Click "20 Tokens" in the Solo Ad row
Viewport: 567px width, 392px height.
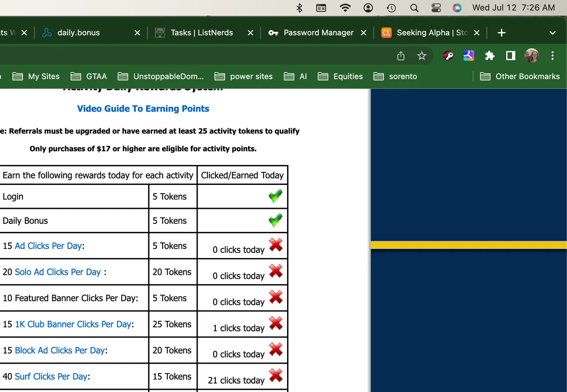coord(172,272)
